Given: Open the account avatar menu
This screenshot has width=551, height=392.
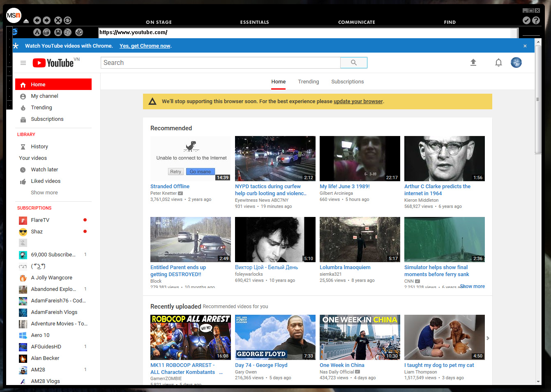Looking at the screenshot, I should [516, 62].
